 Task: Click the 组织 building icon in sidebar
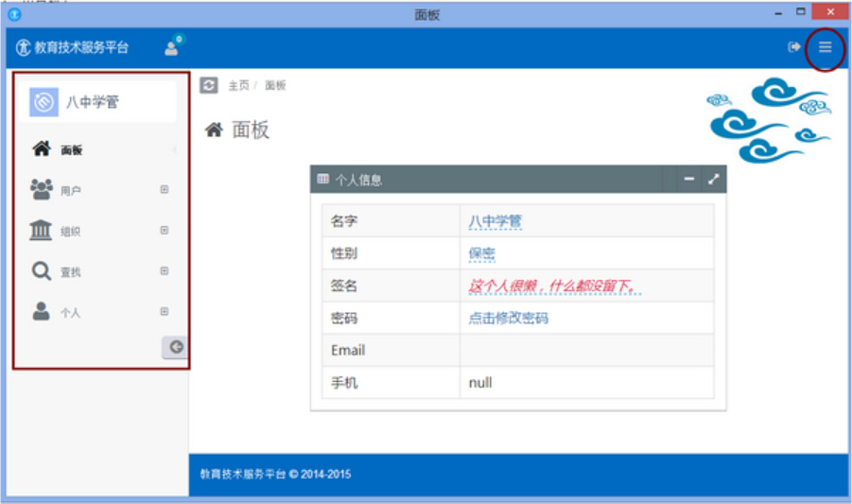pyautogui.click(x=41, y=231)
